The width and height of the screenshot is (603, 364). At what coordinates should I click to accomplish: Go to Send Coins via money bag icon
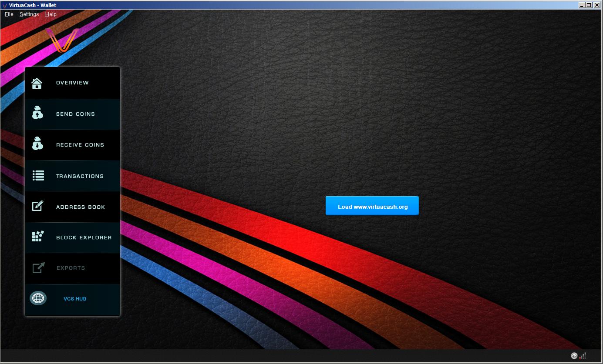tap(37, 113)
